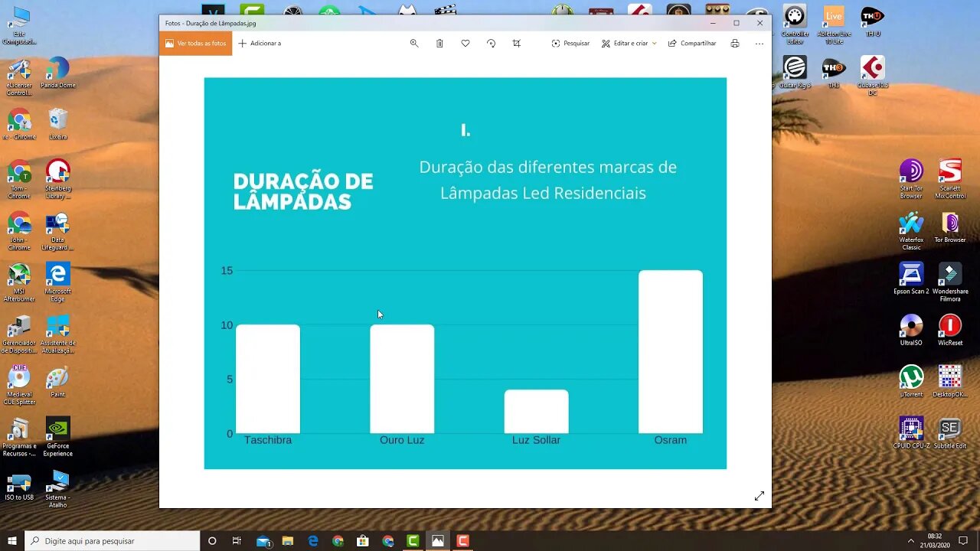Open Epson Scan 2 desktop shortcut

[x=911, y=279]
